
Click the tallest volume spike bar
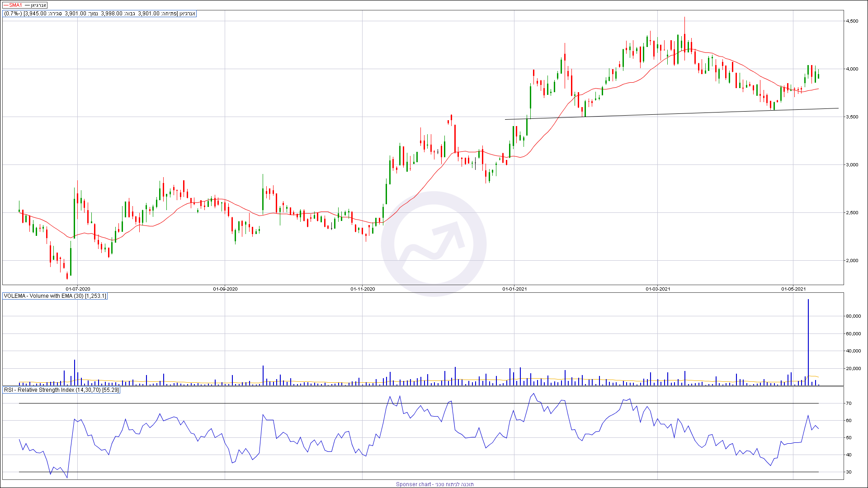coord(808,342)
